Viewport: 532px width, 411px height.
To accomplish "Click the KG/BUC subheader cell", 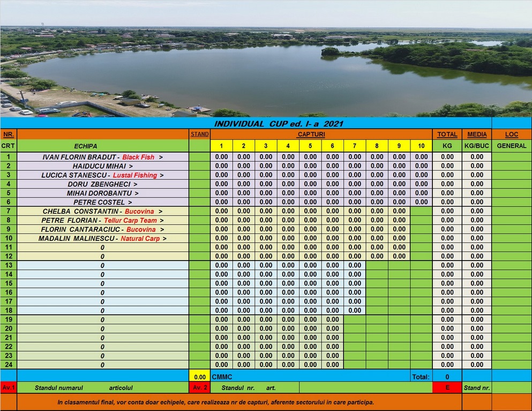I will (477, 146).
